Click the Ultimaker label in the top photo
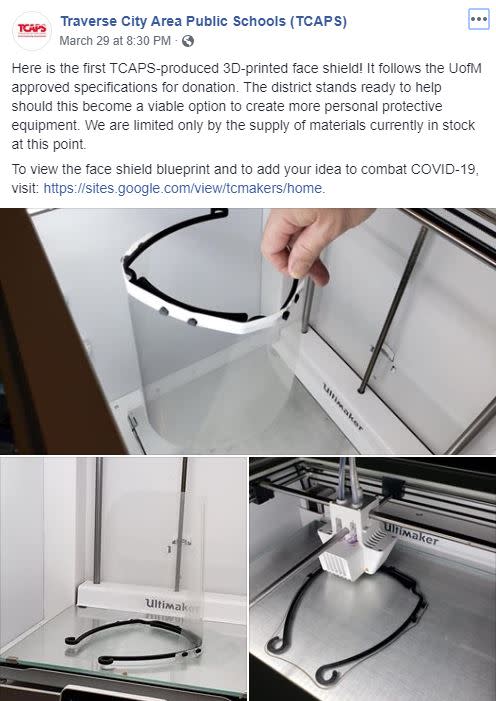Viewport: 496px width, 701px height. [x=343, y=406]
